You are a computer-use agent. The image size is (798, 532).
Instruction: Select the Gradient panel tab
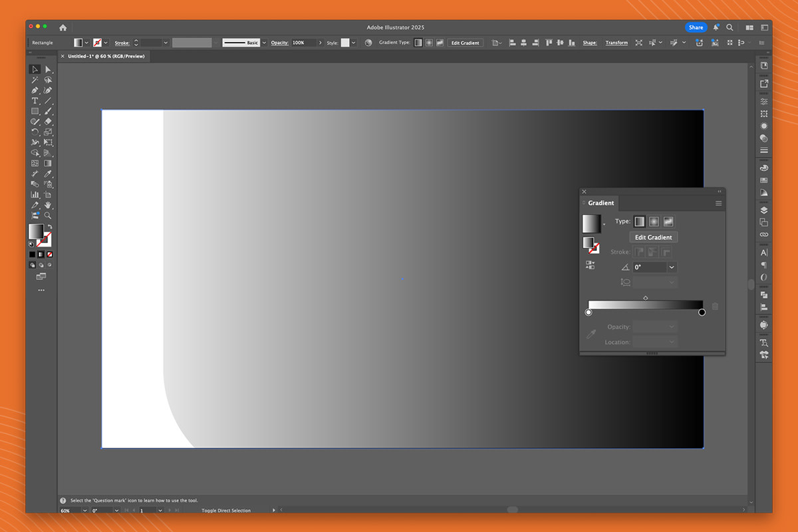click(600, 203)
